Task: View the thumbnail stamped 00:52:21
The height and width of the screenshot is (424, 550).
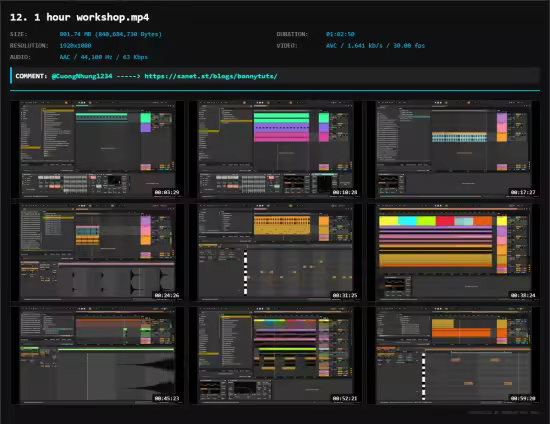Action: pyautogui.click(x=275, y=356)
